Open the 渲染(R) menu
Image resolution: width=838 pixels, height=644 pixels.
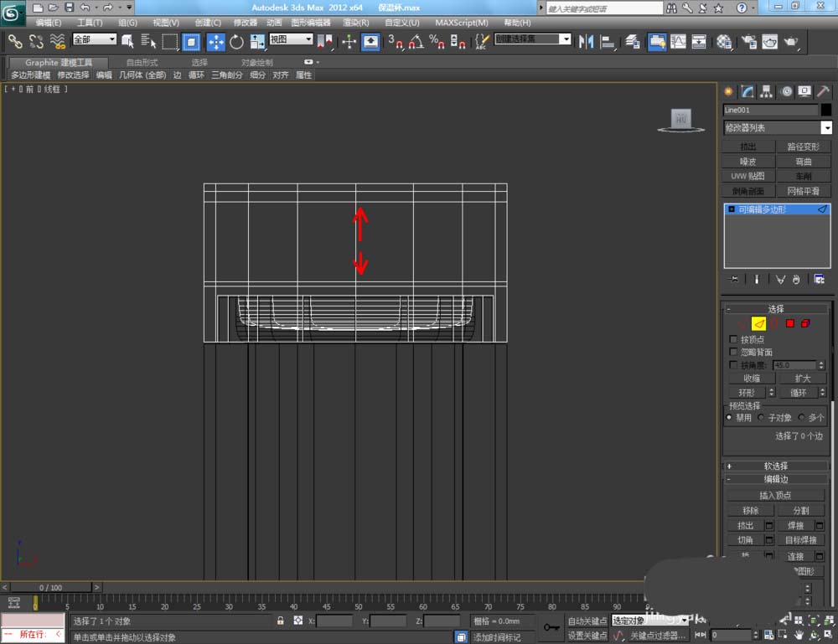click(355, 23)
